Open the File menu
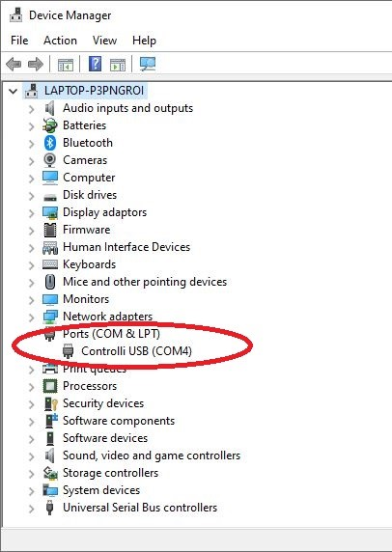 pyautogui.click(x=19, y=41)
